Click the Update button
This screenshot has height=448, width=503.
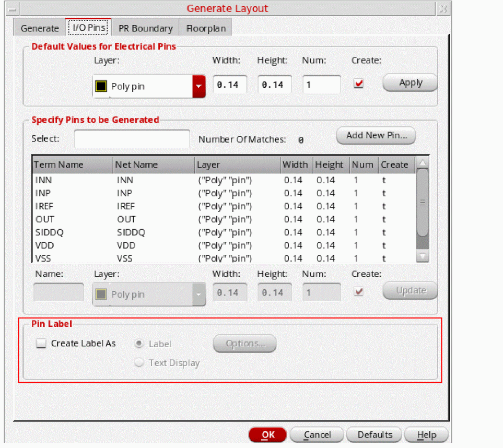click(410, 290)
